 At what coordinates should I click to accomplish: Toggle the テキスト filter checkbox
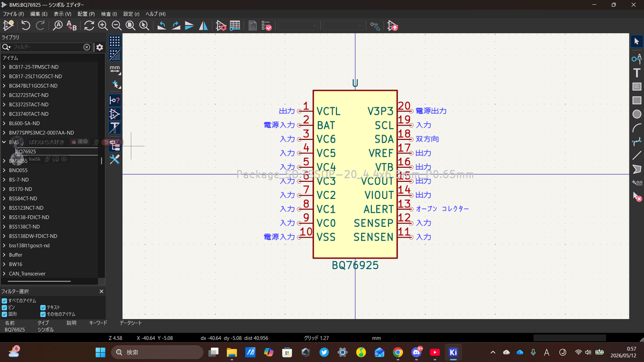[43, 307]
